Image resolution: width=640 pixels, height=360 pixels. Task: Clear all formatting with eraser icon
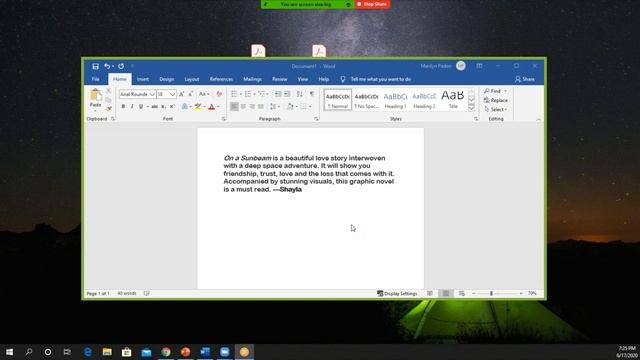pos(219,94)
